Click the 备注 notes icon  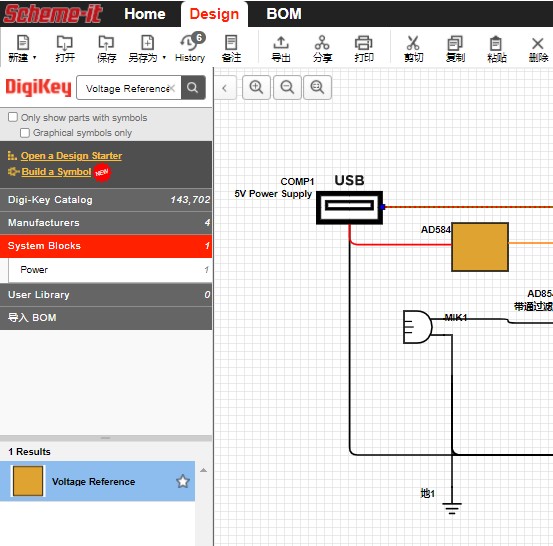point(231,43)
